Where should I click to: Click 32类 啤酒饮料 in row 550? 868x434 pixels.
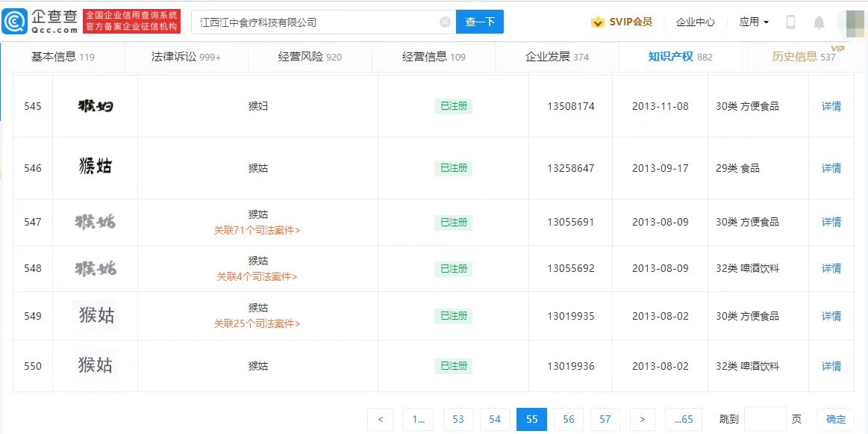click(x=747, y=366)
